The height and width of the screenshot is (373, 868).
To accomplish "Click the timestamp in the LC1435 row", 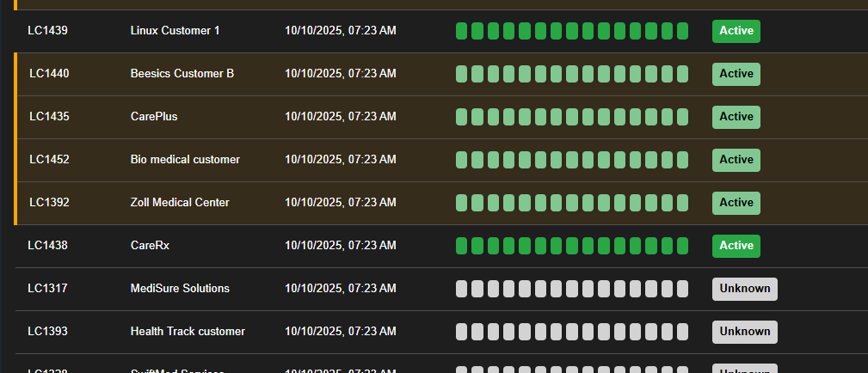I will pos(340,117).
